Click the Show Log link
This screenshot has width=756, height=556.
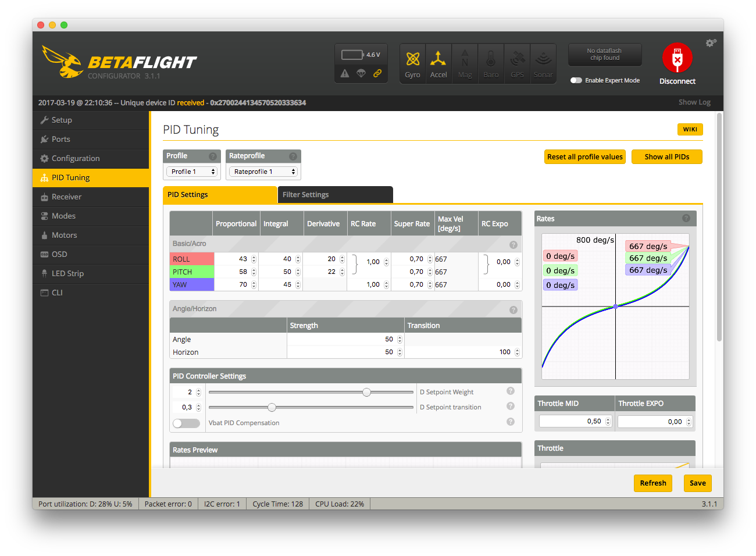pyautogui.click(x=694, y=102)
